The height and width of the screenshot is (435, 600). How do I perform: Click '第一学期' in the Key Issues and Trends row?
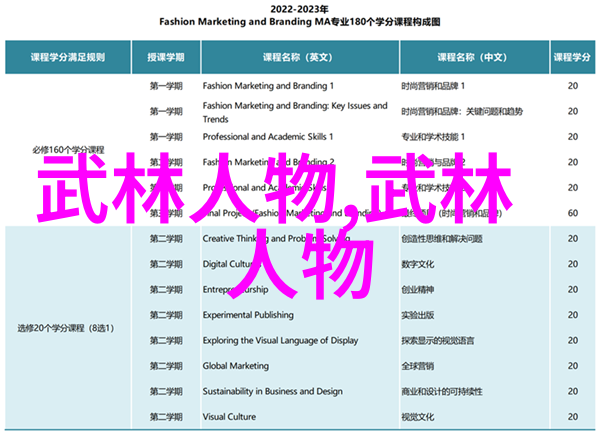coord(166,111)
